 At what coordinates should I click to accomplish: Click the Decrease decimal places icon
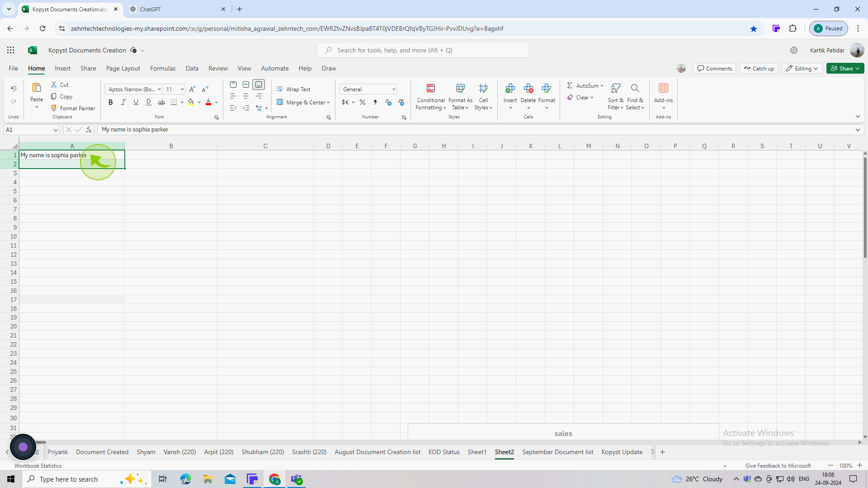[388, 102]
